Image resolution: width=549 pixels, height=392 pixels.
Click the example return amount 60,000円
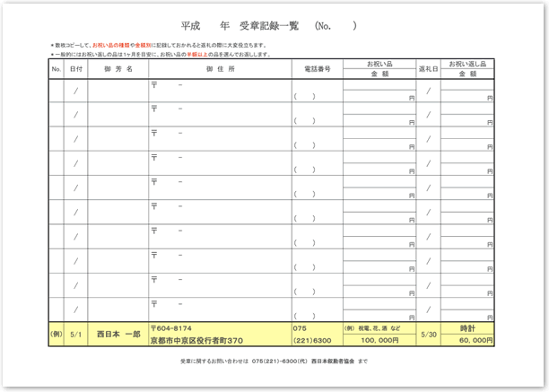[475, 340]
